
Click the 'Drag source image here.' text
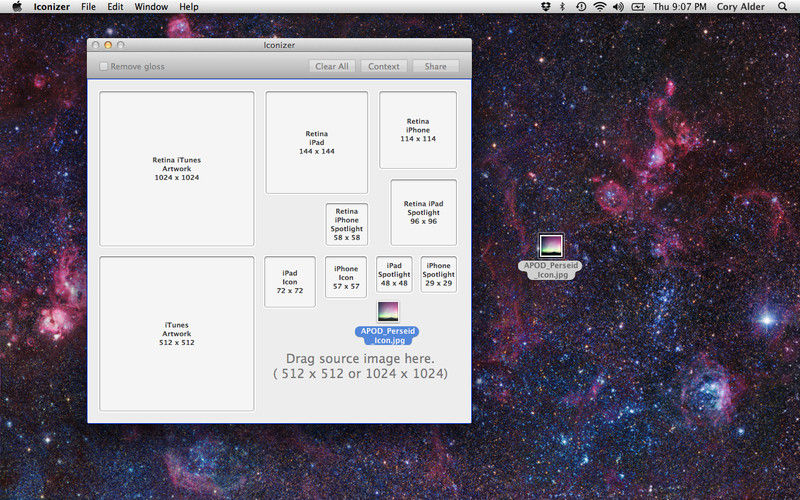360,359
